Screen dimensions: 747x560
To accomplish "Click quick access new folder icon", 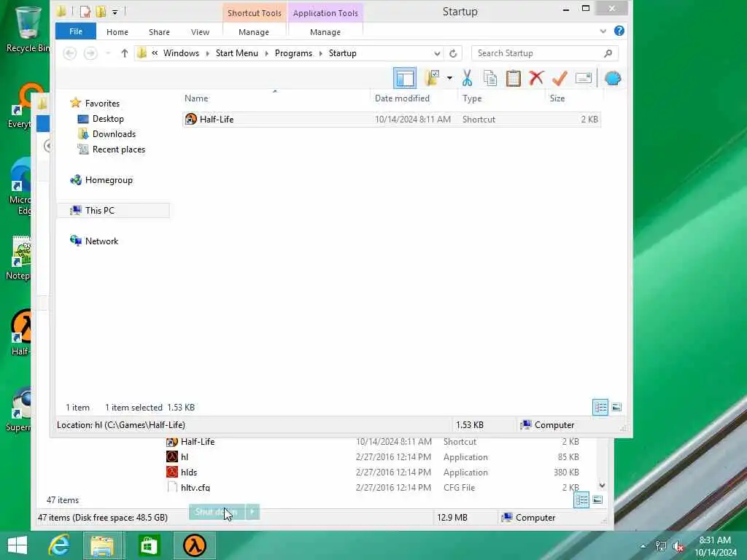I will (101, 12).
